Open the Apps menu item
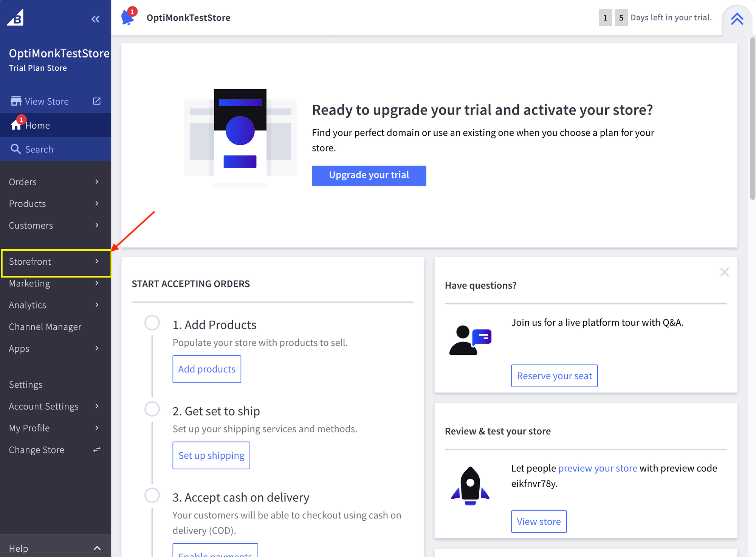Image resolution: width=756 pixels, height=557 pixels. coord(56,348)
